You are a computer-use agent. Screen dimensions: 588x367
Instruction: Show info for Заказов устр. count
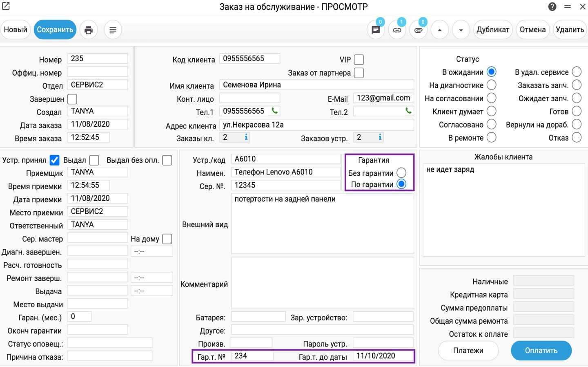[380, 137]
